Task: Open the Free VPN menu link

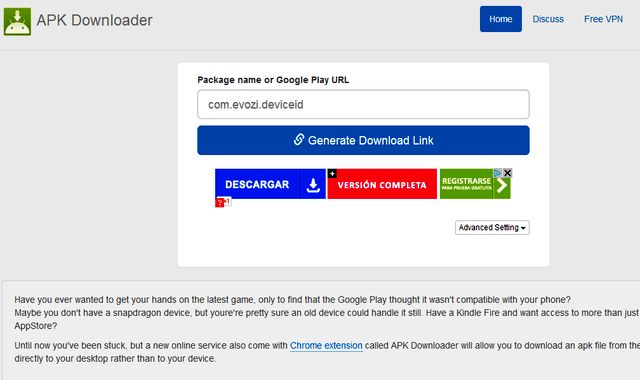Action: pyautogui.click(x=603, y=19)
